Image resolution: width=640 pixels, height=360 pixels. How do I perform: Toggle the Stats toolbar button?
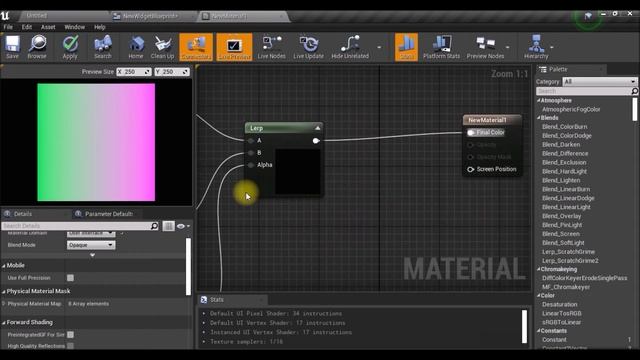tap(406, 47)
